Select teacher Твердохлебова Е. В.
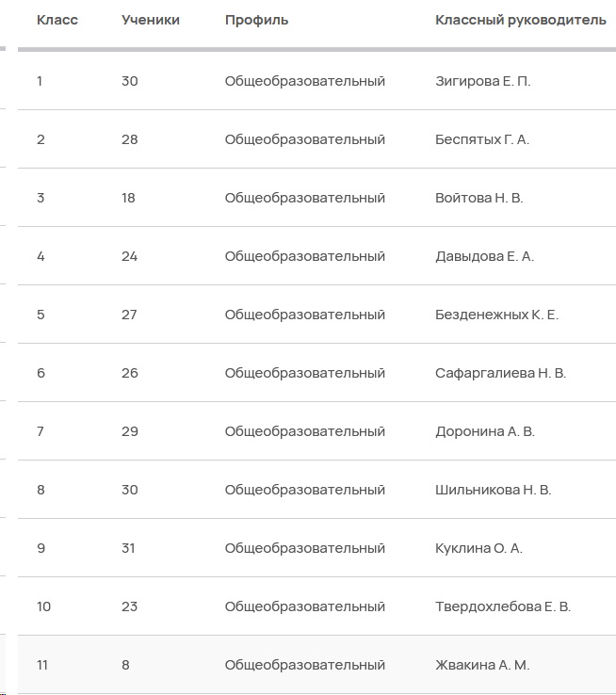The image size is (616, 695). [503, 606]
